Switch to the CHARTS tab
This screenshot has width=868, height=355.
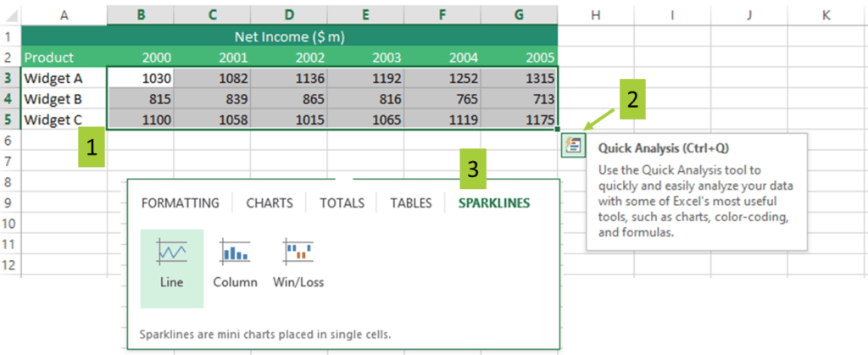[269, 203]
